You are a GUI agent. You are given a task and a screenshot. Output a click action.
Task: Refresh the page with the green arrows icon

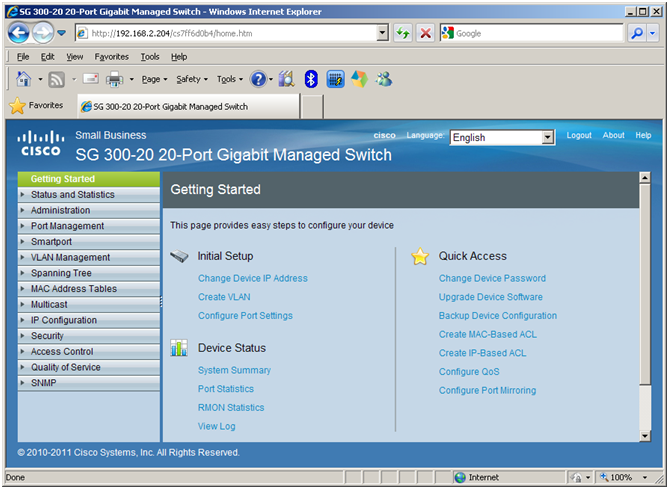coord(402,33)
